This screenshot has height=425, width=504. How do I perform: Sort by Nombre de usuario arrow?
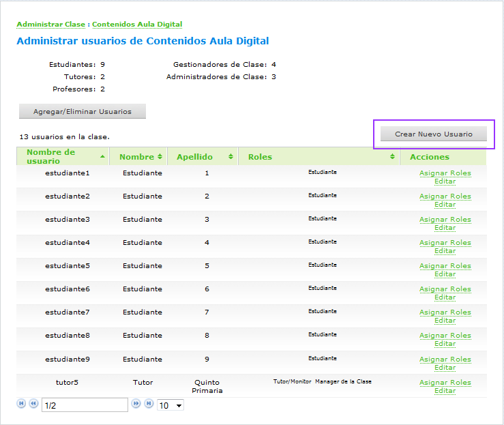coord(102,157)
